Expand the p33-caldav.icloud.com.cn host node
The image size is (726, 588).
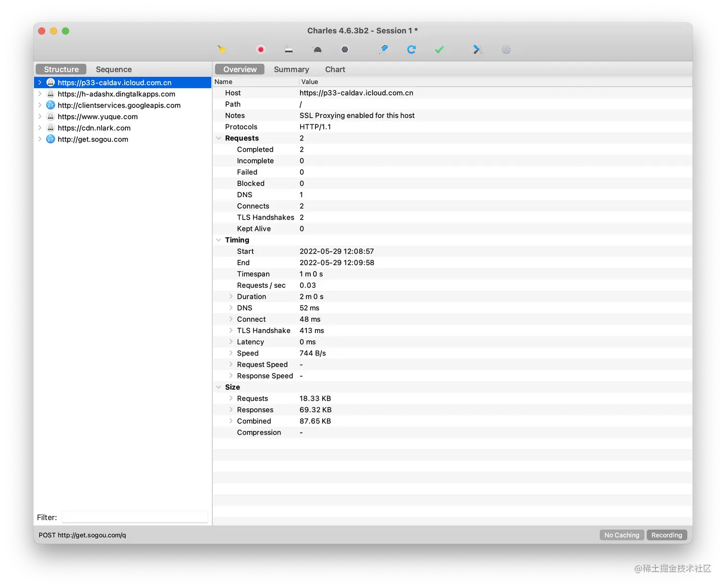point(40,83)
